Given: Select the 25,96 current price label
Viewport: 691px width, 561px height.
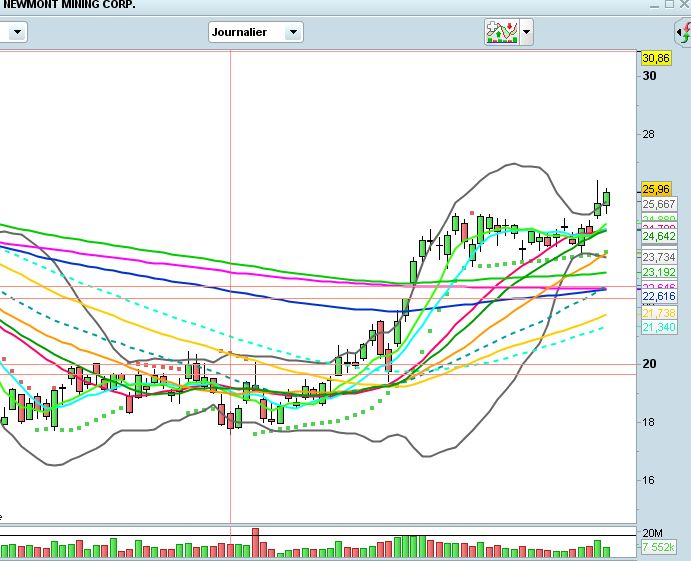Looking at the screenshot, I should pyautogui.click(x=656, y=189).
